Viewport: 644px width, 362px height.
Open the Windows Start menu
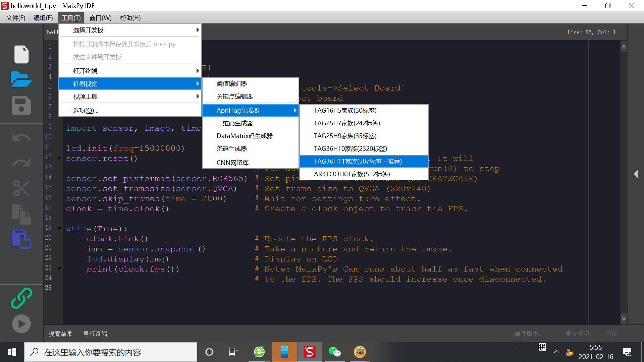pos(12,352)
